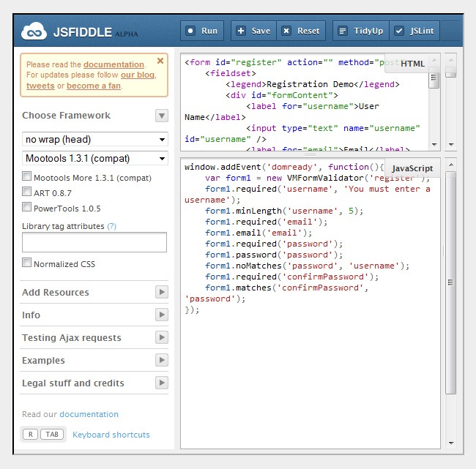476x469 pixels.
Task: Expand the Add Resources section
Action: tap(162, 292)
